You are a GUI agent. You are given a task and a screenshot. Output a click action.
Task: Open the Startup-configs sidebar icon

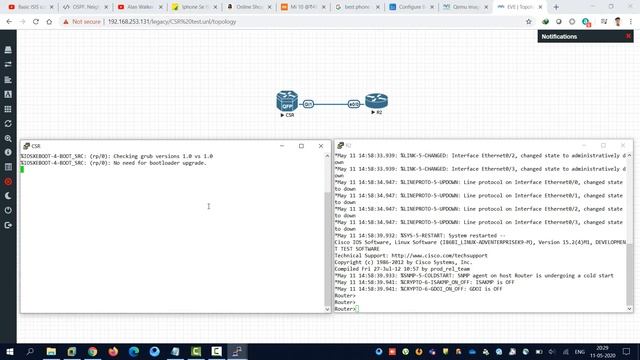8,80
